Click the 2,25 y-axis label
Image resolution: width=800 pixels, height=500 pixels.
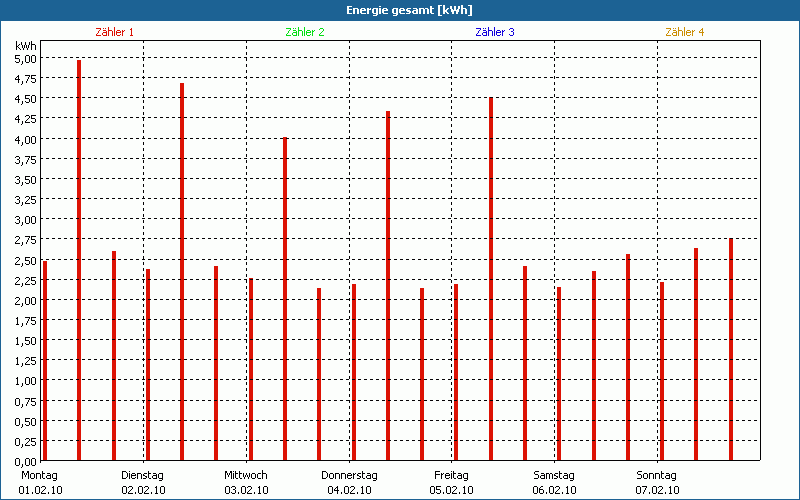point(24,281)
